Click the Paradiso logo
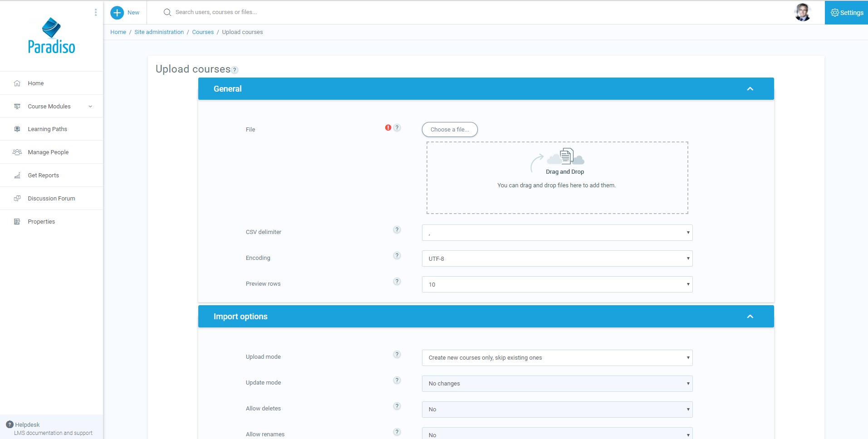This screenshot has height=439, width=868. [x=51, y=36]
